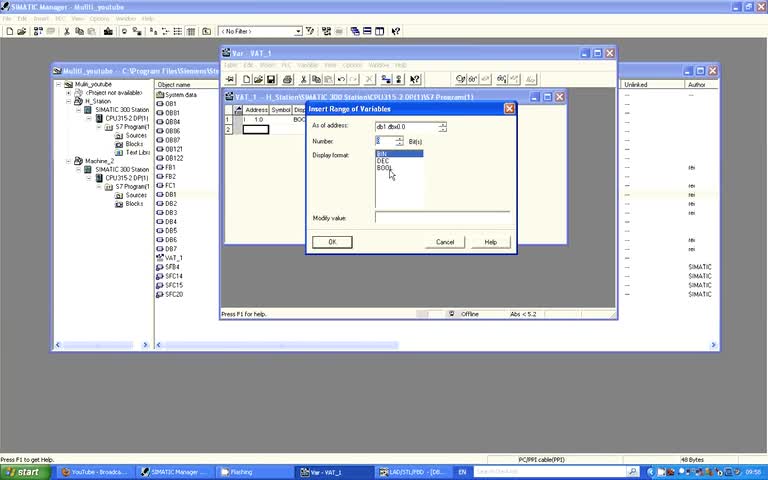
Task: Switch to LAD/STL/FBD taskbar button
Action: tap(413, 472)
